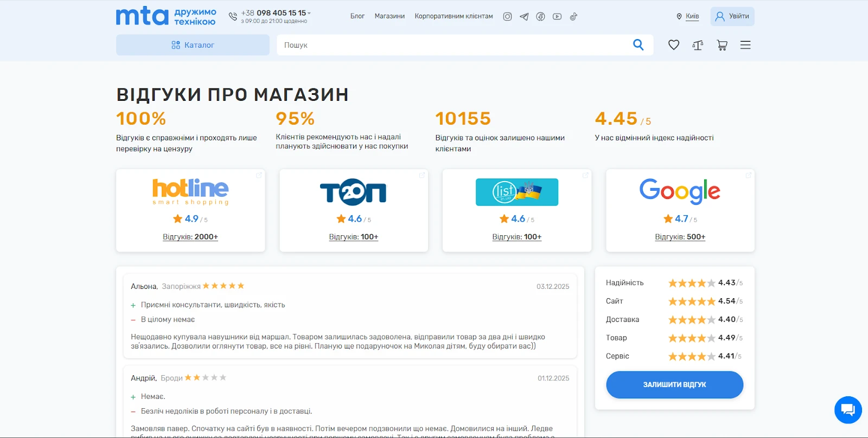This screenshot has height=438, width=868.
Task: Go to the Блог menu item
Action: 357,16
